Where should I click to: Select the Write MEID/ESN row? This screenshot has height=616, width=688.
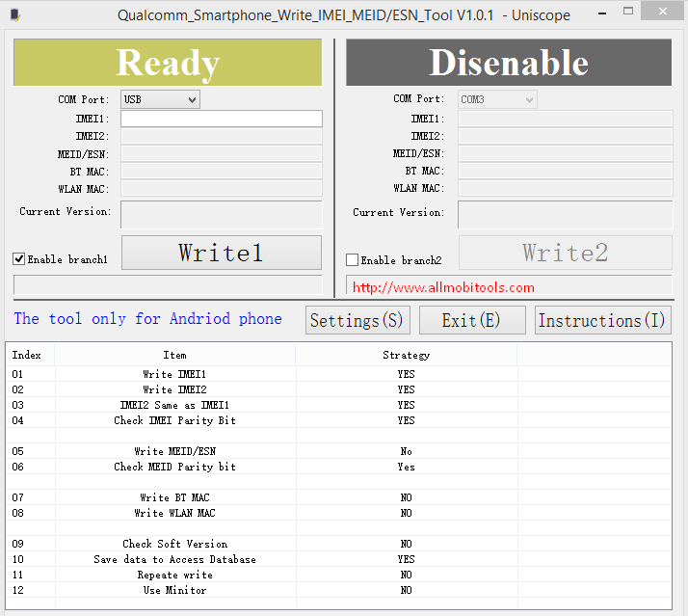click(x=174, y=451)
